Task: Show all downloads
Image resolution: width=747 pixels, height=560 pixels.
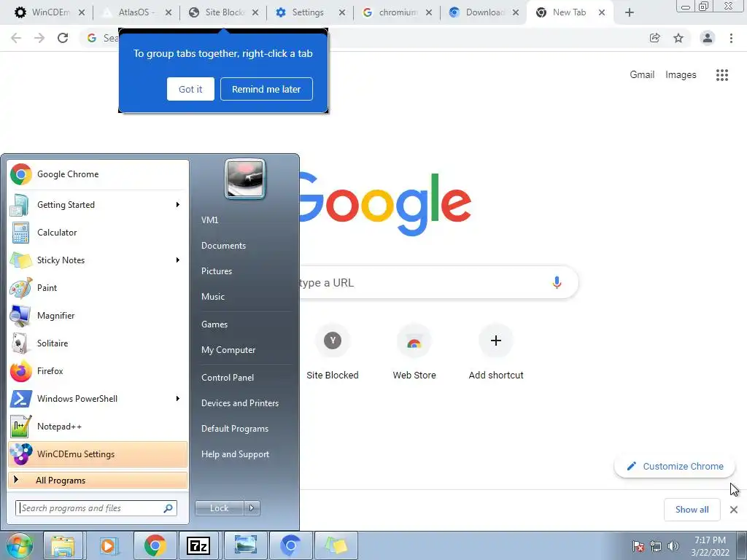Action: click(x=692, y=510)
